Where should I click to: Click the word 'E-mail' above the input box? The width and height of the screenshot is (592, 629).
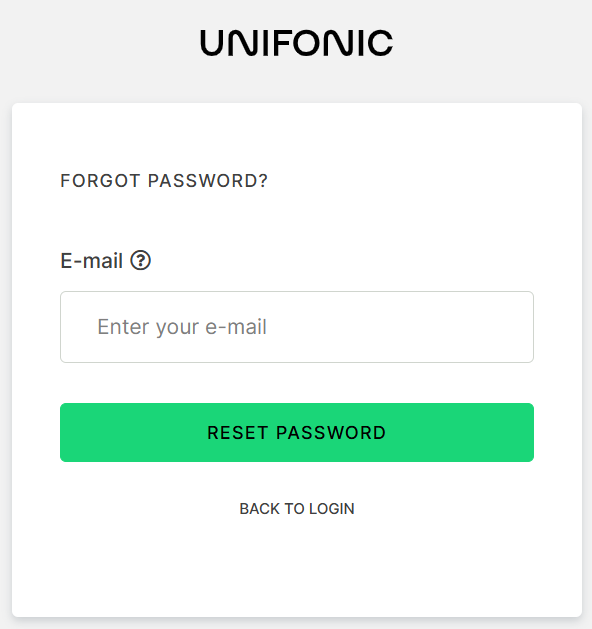(91, 261)
